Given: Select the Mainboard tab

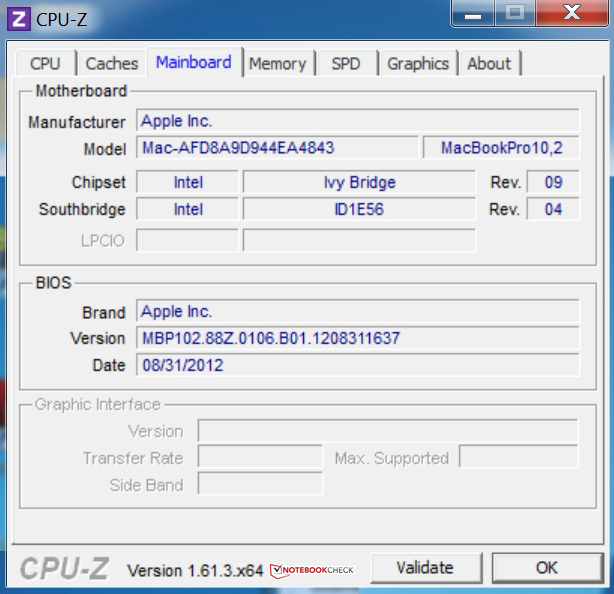Looking at the screenshot, I should (194, 62).
